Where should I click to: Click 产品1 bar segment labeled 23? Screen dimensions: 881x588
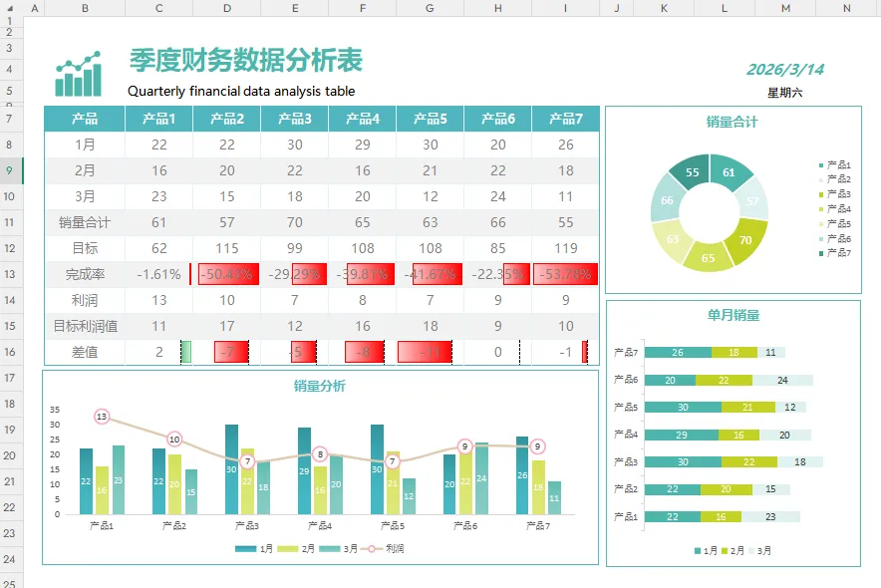(x=770, y=516)
